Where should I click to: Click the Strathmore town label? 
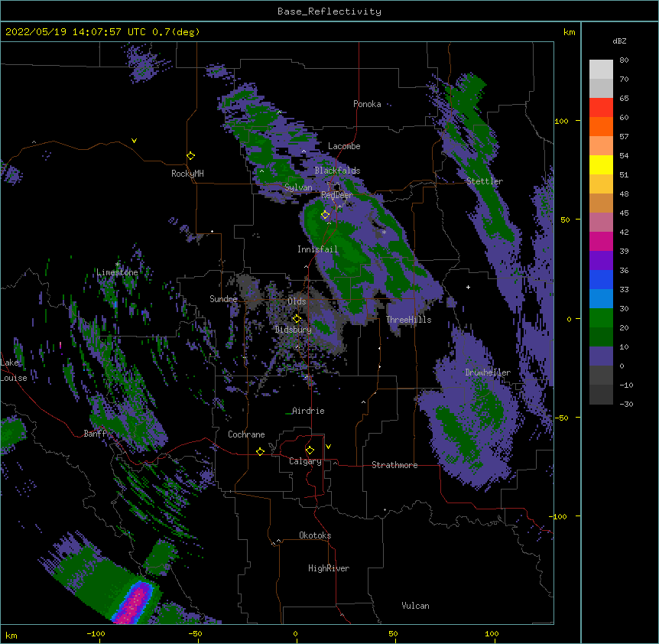[x=394, y=465]
